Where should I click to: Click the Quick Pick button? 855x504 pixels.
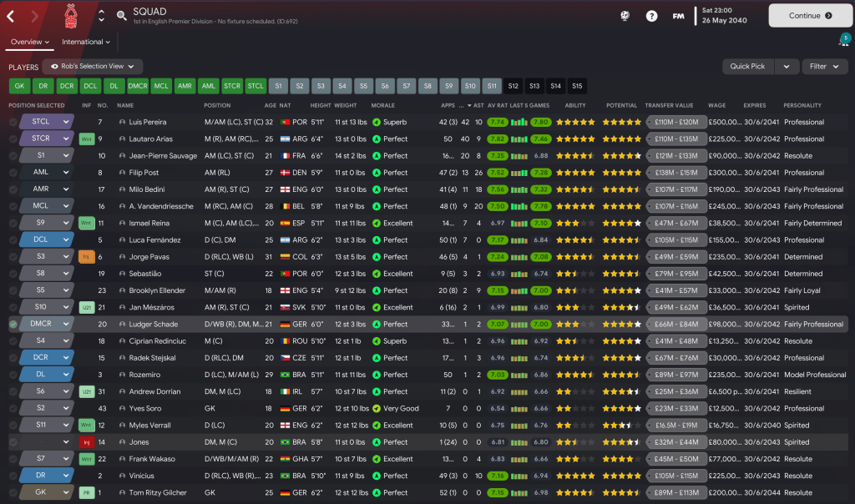747,66
